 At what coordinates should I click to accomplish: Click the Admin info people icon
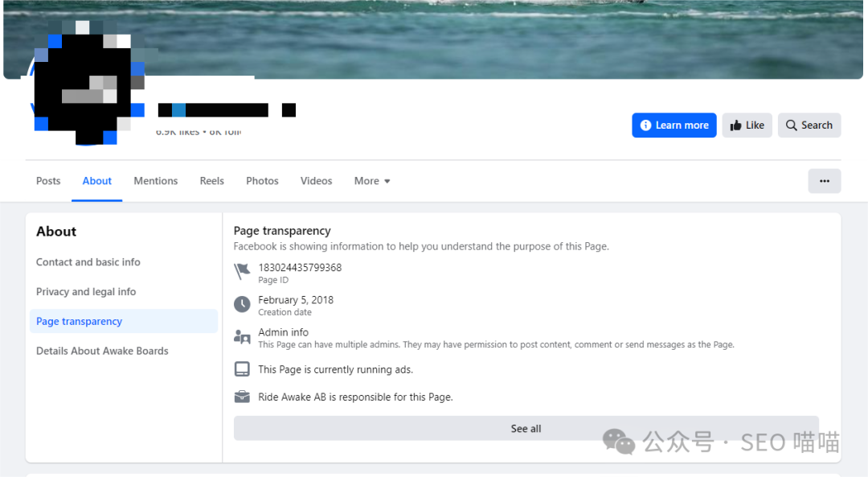pos(242,337)
